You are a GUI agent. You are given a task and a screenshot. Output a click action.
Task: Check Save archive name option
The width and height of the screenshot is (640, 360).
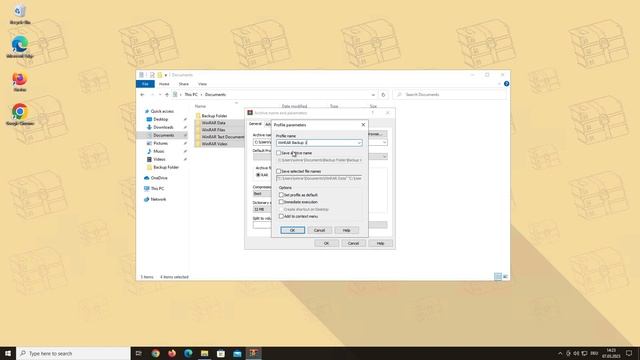click(278, 153)
